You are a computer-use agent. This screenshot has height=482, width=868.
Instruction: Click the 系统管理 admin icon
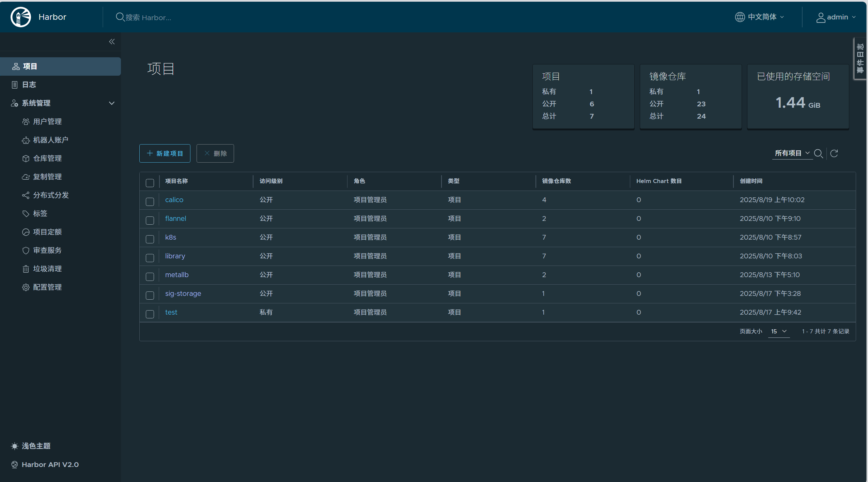point(15,103)
